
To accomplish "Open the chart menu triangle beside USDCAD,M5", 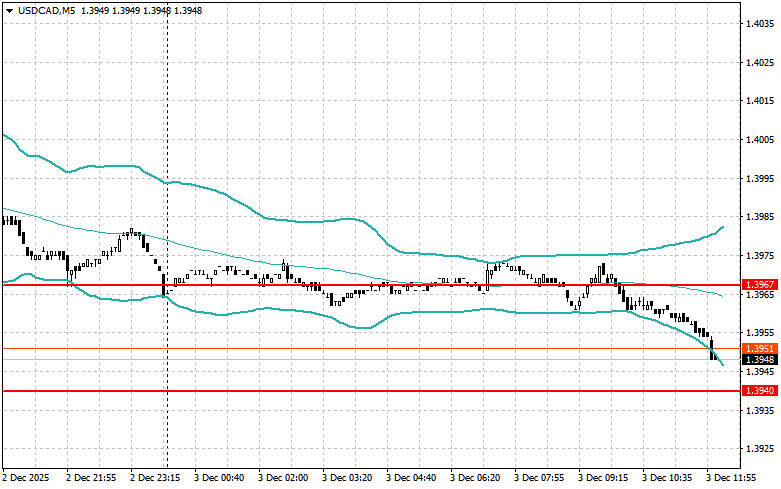I will (9, 10).
